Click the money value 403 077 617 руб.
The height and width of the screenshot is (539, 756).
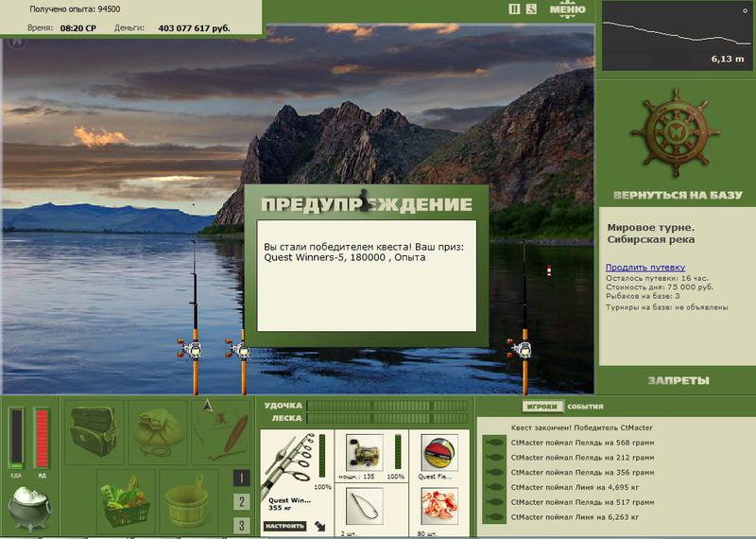click(194, 28)
